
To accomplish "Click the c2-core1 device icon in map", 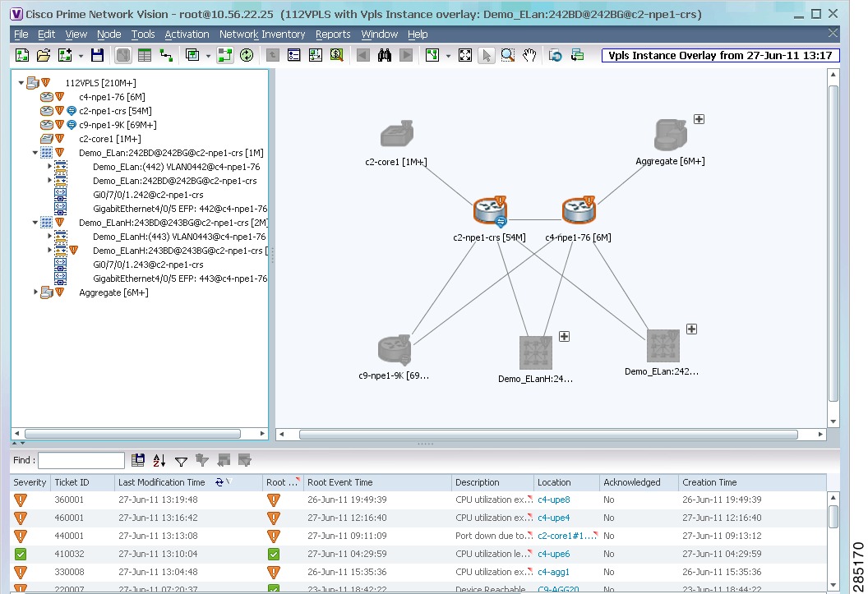I will coord(397,134).
